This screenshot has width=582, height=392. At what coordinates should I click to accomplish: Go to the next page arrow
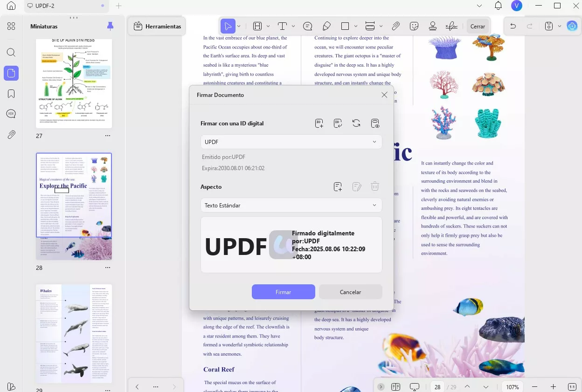486,387
